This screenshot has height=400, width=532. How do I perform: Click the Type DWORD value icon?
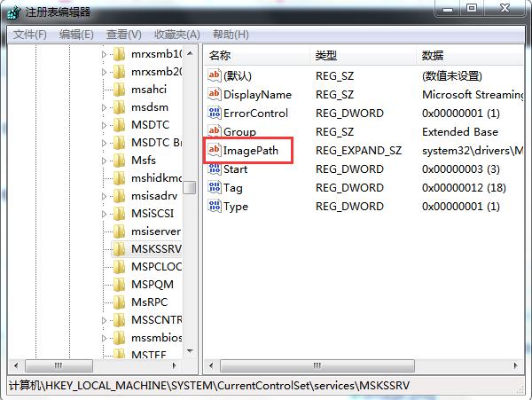pos(214,206)
